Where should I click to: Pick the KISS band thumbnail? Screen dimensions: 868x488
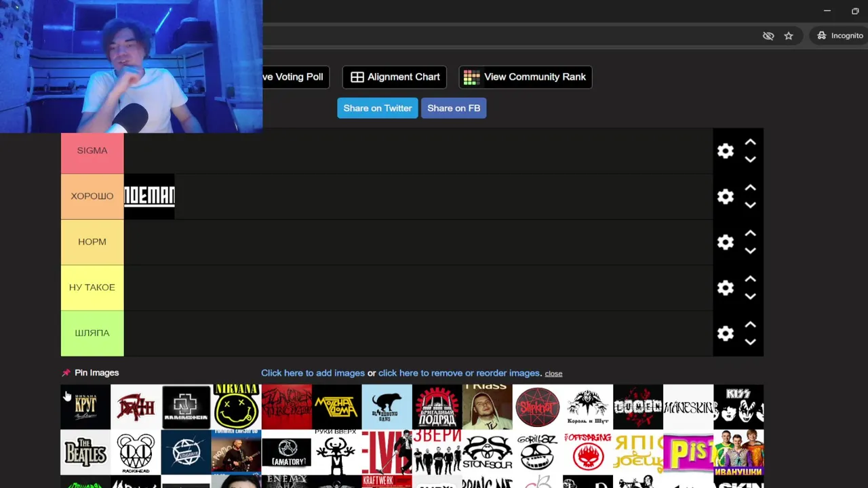coord(738,407)
